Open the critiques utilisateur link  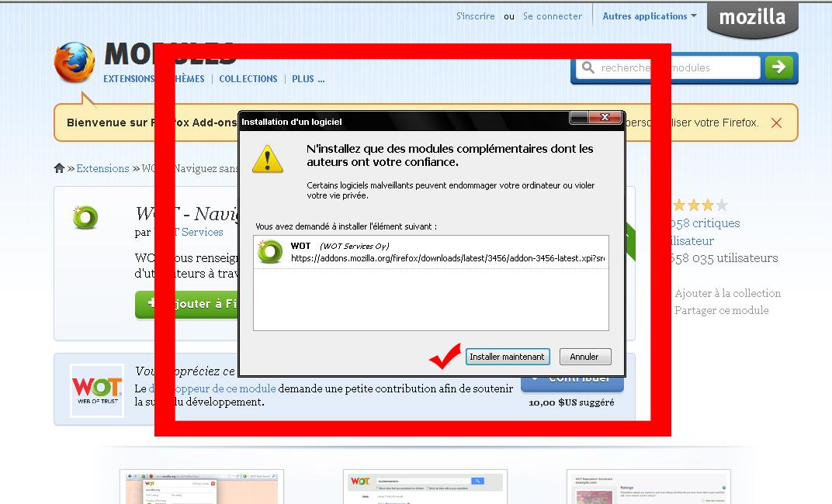[x=705, y=232]
